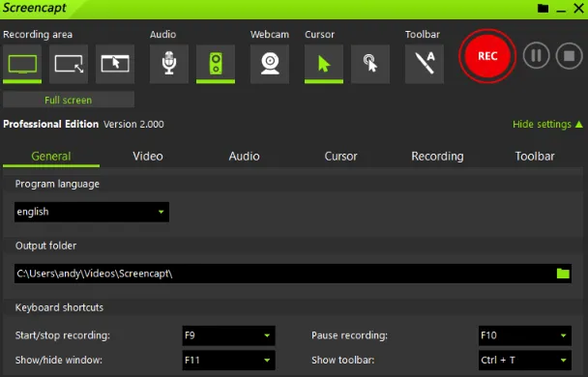Enable webcam capture

point(270,64)
